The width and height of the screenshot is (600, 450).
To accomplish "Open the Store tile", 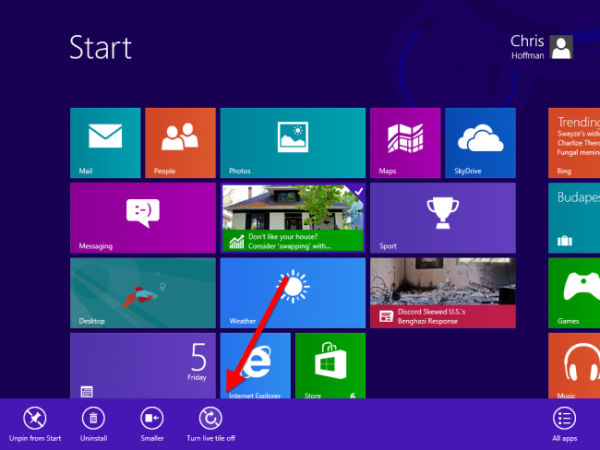I will click(330, 365).
